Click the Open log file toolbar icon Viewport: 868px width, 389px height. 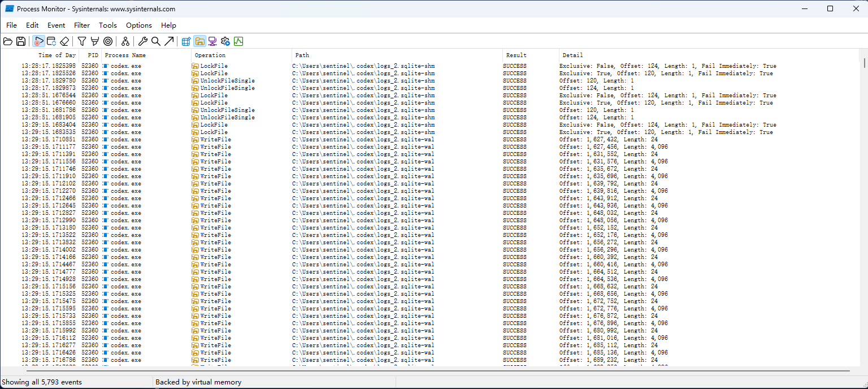tap(8, 41)
